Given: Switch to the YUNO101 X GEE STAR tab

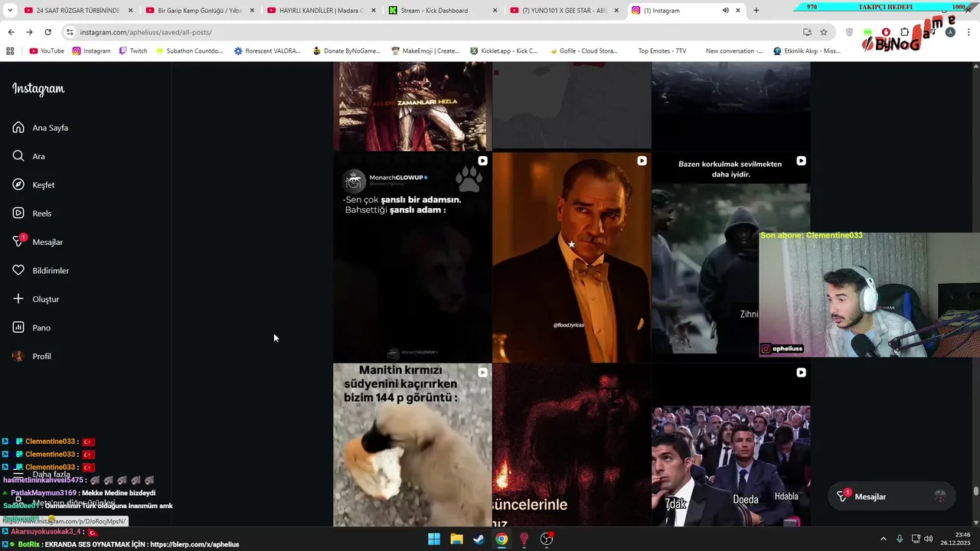Looking at the screenshot, I should point(564,11).
